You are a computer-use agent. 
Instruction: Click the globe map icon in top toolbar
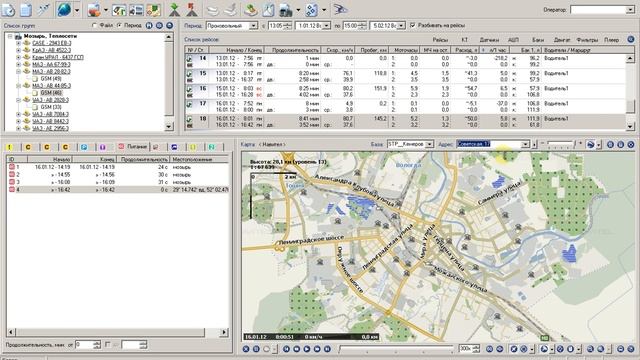coord(64,9)
